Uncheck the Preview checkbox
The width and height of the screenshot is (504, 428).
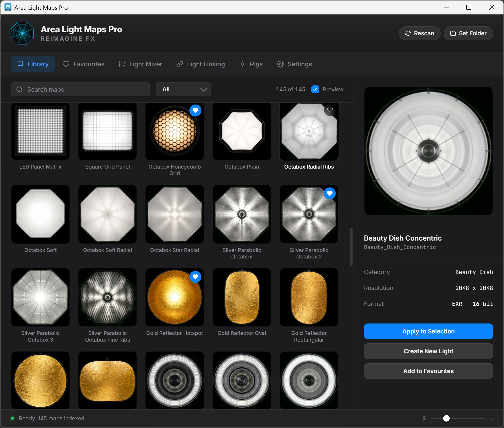pos(315,89)
